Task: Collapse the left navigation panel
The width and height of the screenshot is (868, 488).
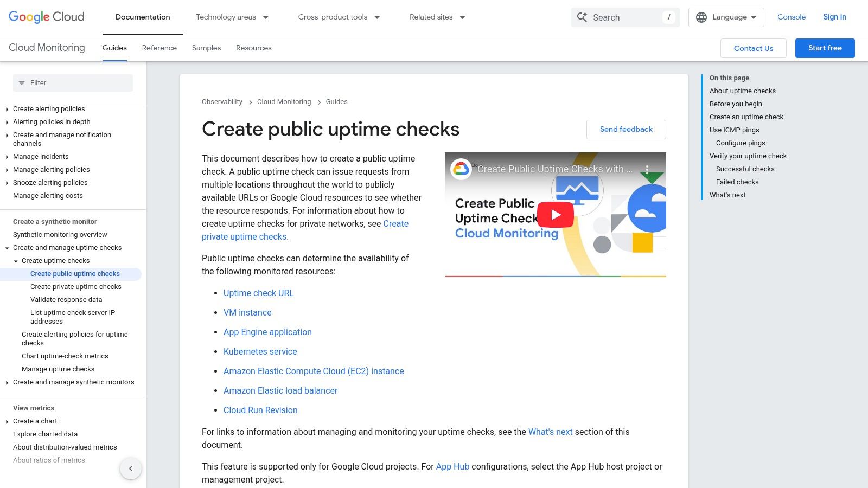Action: [131, 468]
